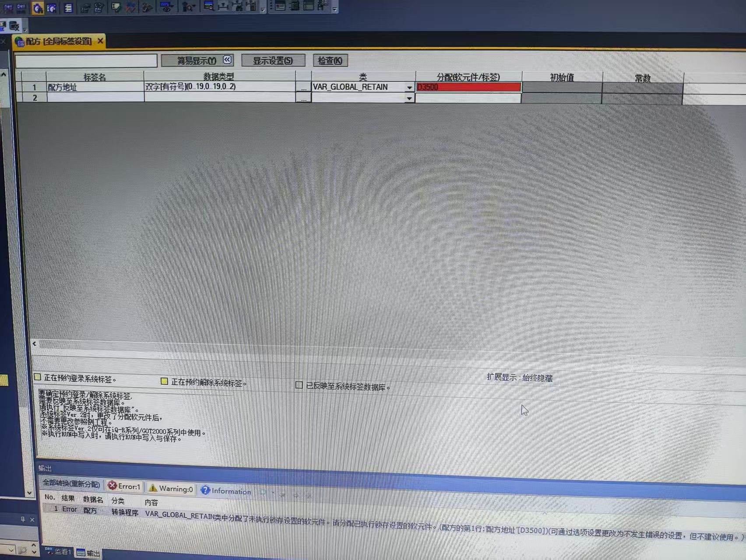The height and width of the screenshot is (560, 746).
Task: Open the 类 dropdown for row 2
Action: (x=409, y=99)
